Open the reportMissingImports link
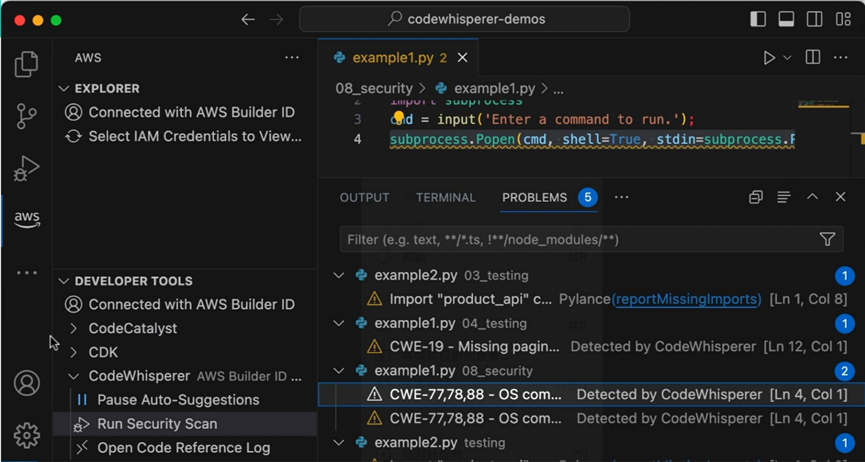Image resolution: width=865 pixels, height=462 pixels. [686, 299]
